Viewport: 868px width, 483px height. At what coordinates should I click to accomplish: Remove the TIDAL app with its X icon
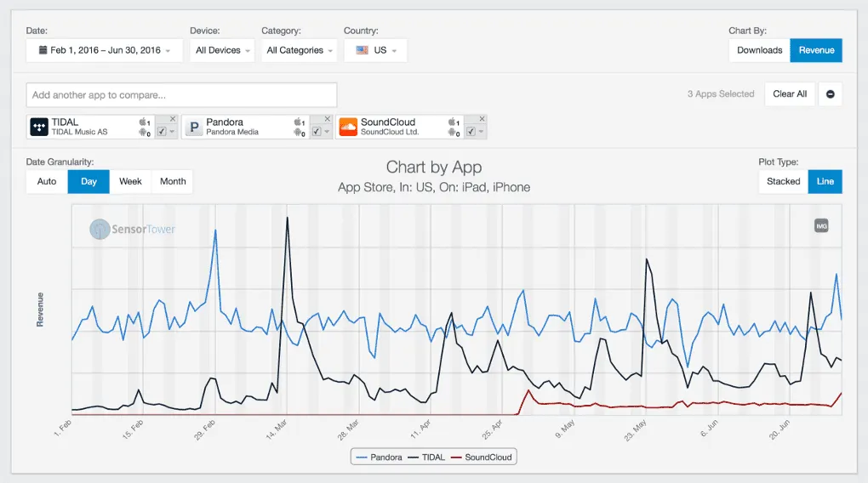[173, 119]
